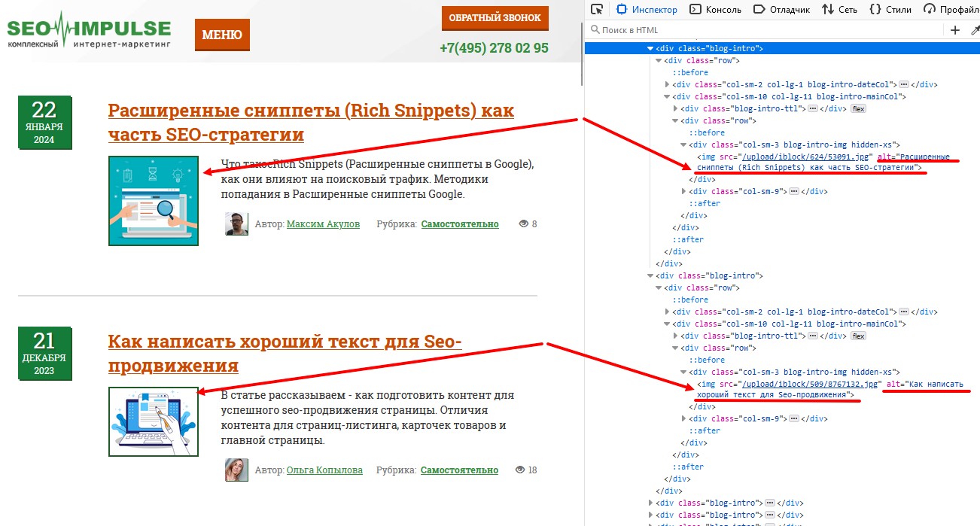This screenshot has height=526, width=980.
Task: Click Ольга Копылова's author avatar
Action: tap(236, 470)
